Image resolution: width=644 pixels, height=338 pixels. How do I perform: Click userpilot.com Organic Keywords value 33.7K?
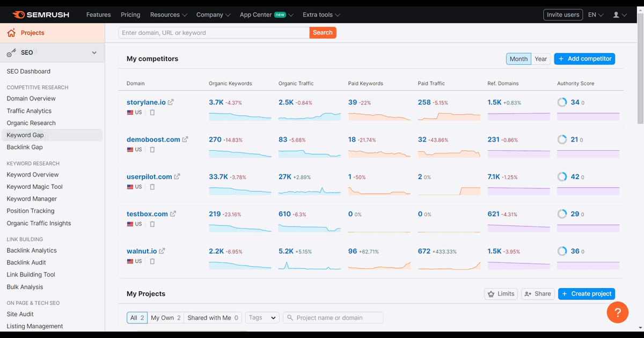coord(218,177)
